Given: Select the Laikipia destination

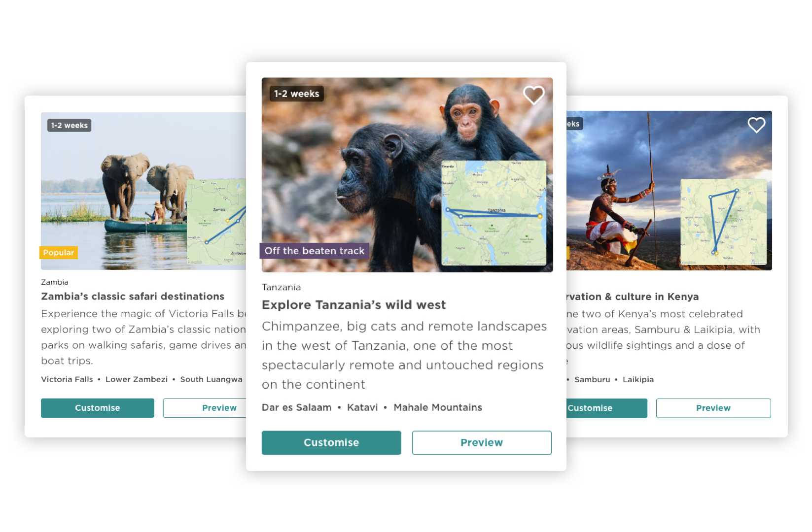Looking at the screenshot, I should (638, 379).
